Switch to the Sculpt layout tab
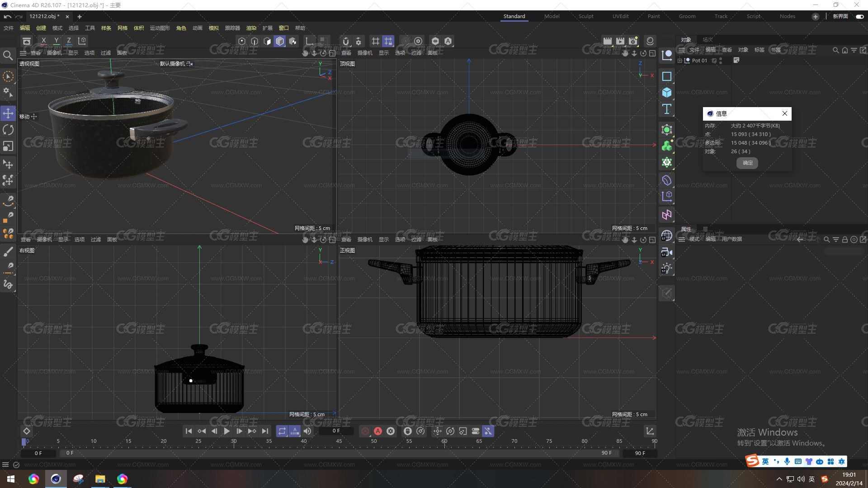This screenshot has width=868, height=488. 586,16
